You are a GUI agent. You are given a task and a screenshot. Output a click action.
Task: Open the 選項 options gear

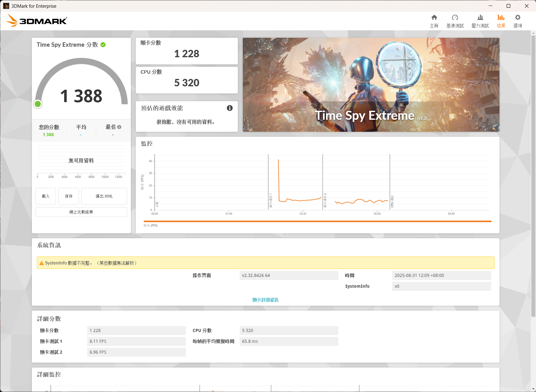tap(518, 21)
